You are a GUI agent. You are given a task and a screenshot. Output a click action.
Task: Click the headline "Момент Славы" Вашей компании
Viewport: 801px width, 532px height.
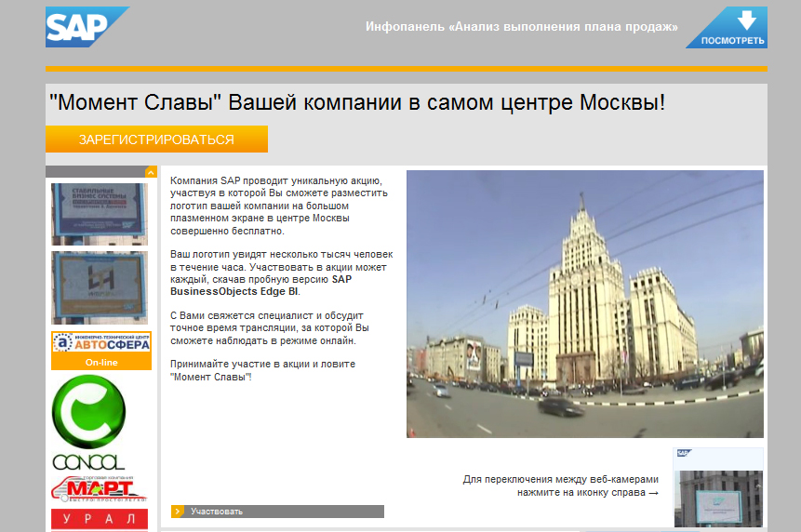(x=357, y=102)
